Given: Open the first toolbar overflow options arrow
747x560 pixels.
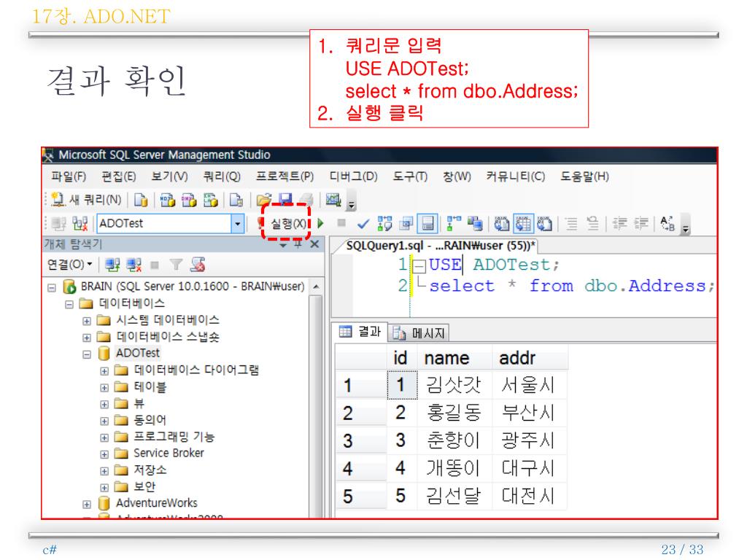Looking at the screenshot, I should pos(352,205).
